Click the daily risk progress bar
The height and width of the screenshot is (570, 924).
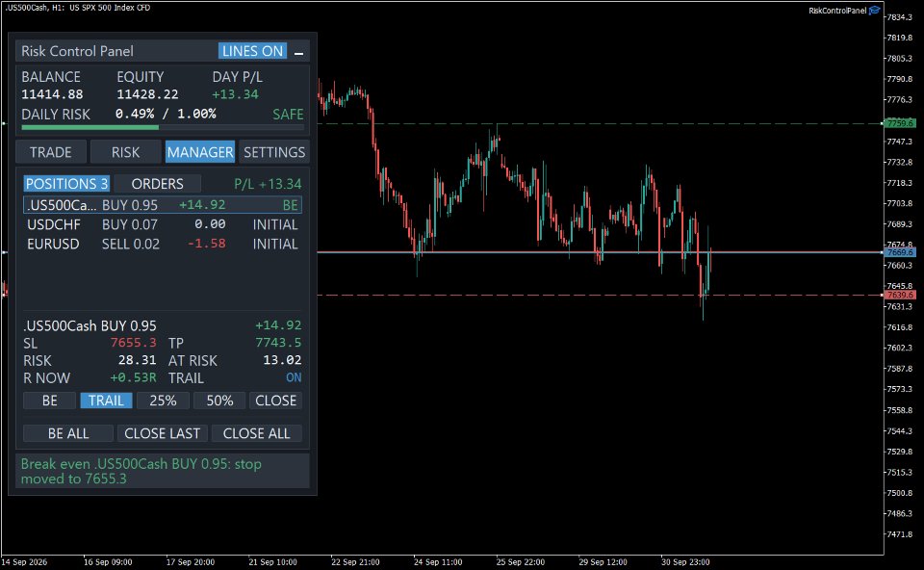click(x=163, y=127)
